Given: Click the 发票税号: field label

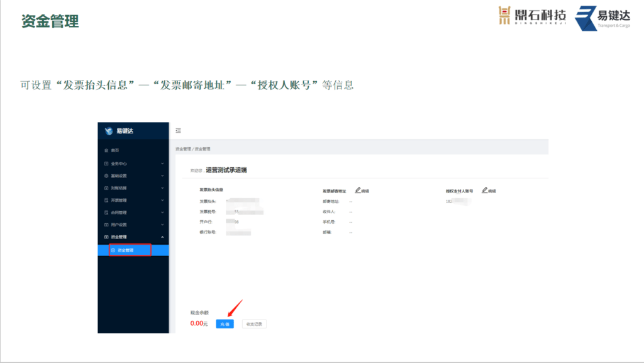Looking at the screenshot, I should coord(208,211).
